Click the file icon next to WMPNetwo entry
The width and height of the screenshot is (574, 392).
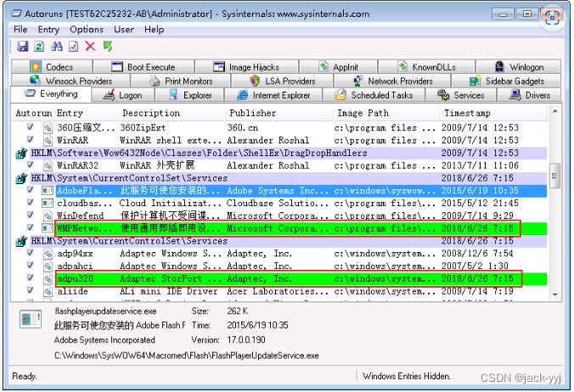coord(48,228)
